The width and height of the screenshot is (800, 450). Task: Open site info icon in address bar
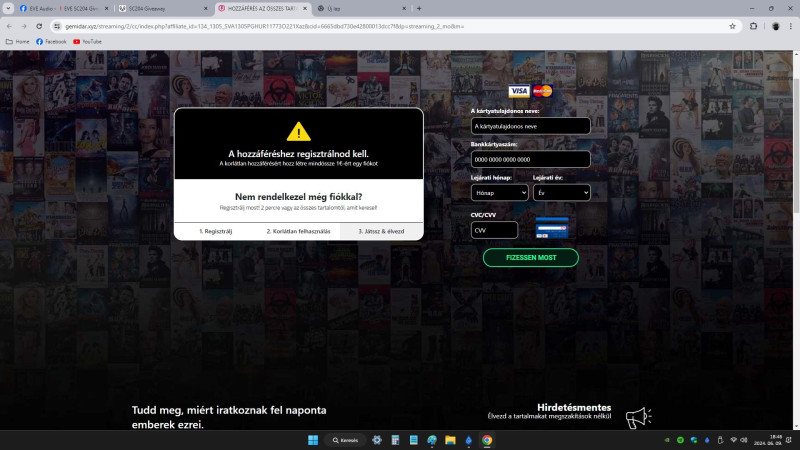[x=57, y=26]
